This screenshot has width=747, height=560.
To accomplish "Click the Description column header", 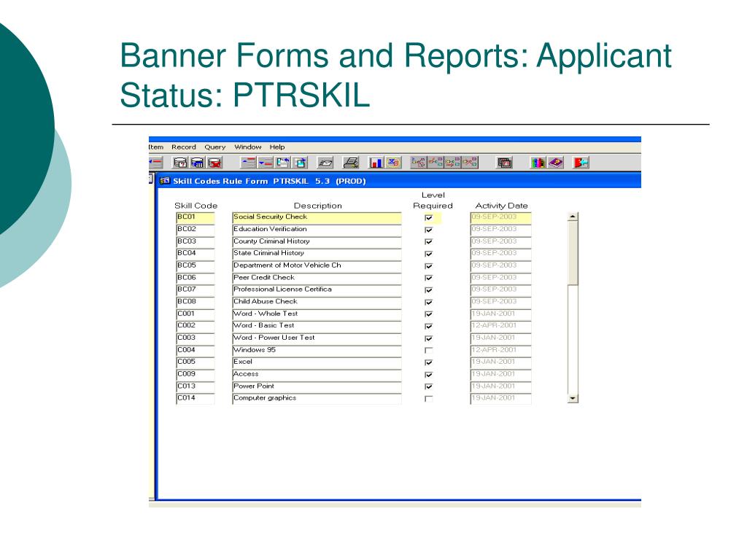I will [318, 206].
